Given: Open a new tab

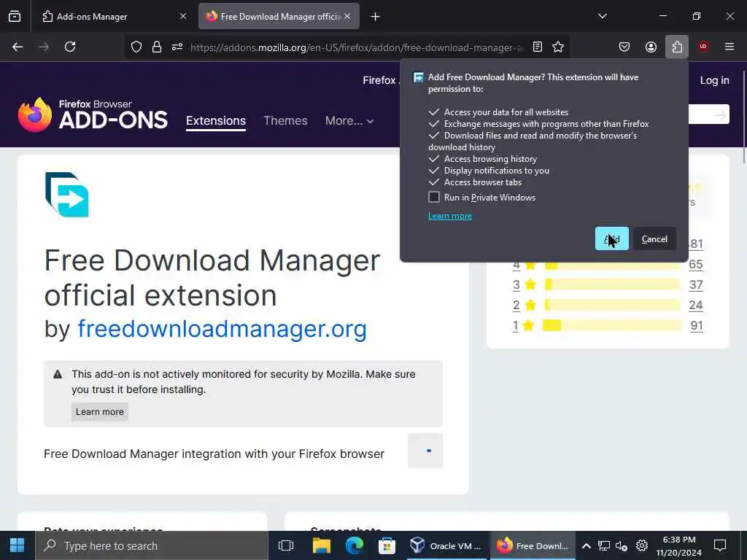Looking at the screenshot, I should pyautogui.click(x=376, y=17).
